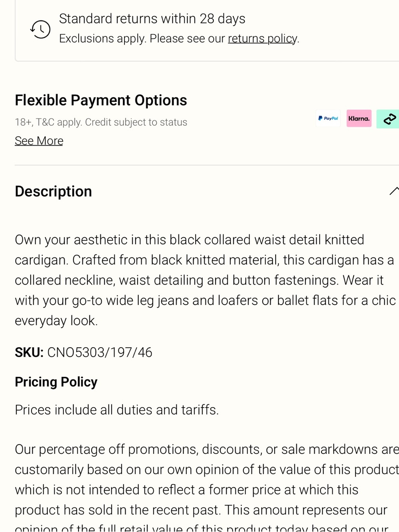Click the Description section heading

pyautogui.click(x=53, y=192)
